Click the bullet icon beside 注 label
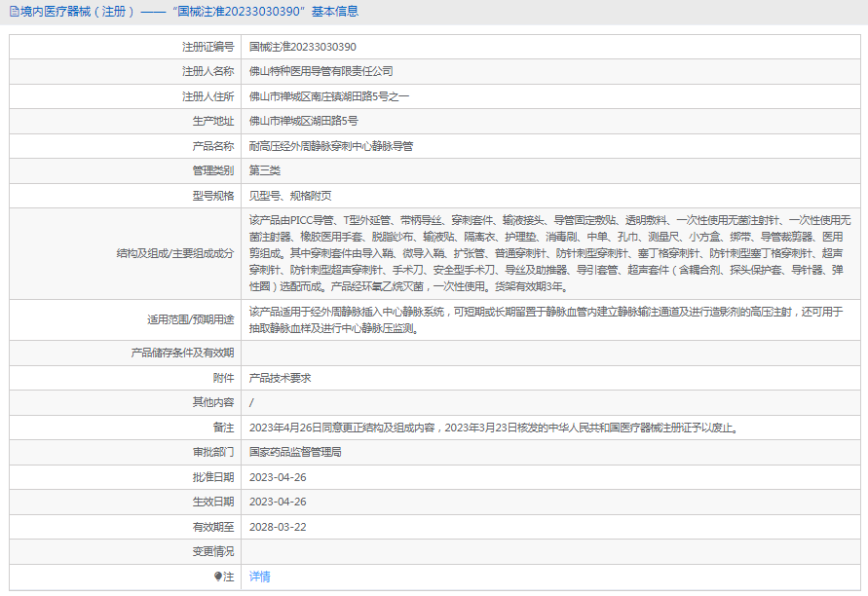 tap(218, 577)
